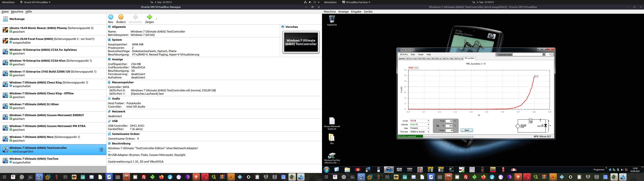Expand the Bias Forward dropdown
The image size is (644, 181).
coord(428,128)
